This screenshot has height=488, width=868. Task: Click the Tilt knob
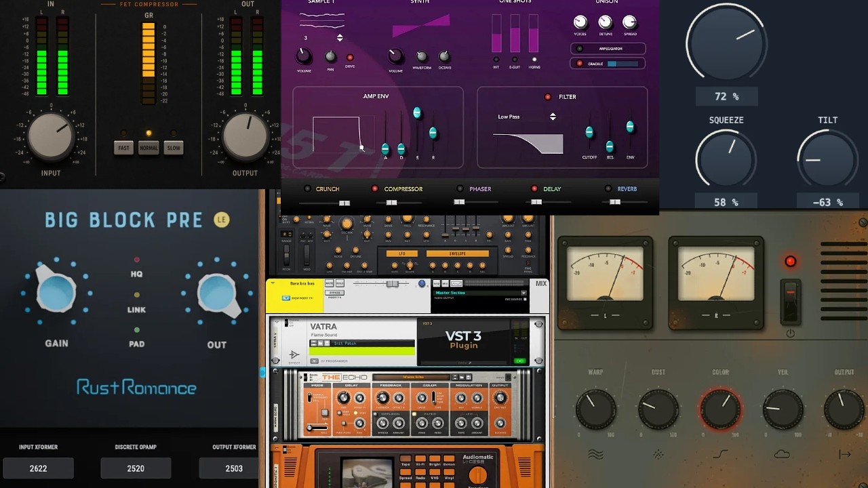(827, 160)
